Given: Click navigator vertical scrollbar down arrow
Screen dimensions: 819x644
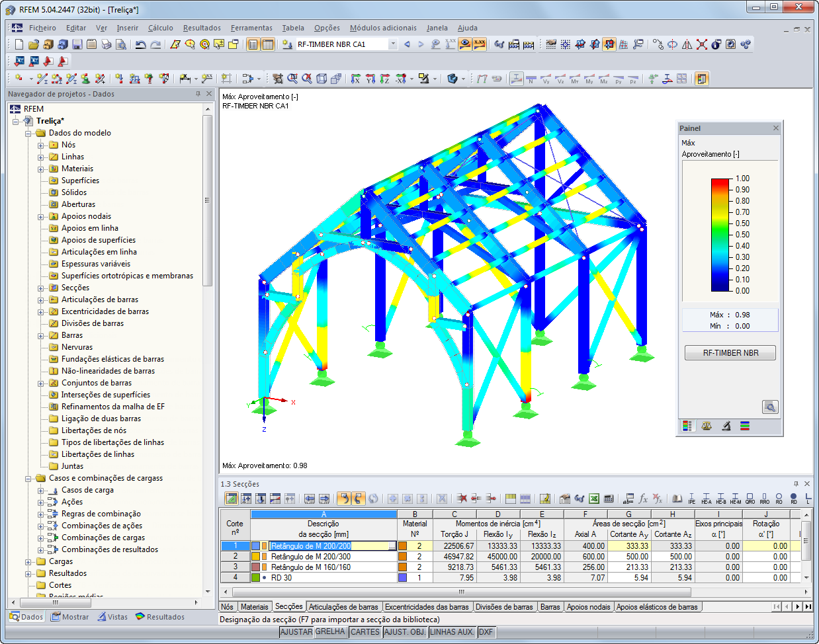Looking at the screenshot, I should tap(208, 592).
